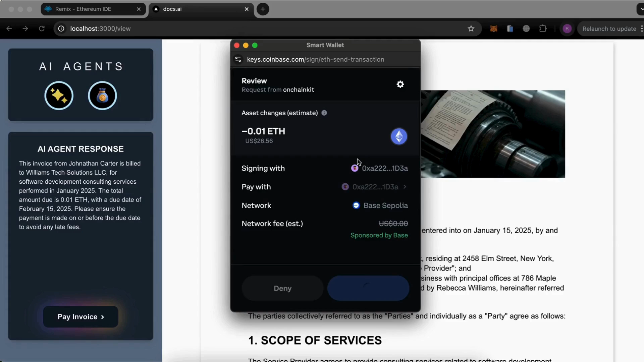
Task: Close the Remix - Ethereum IDE tab
Action: (139, 9)
